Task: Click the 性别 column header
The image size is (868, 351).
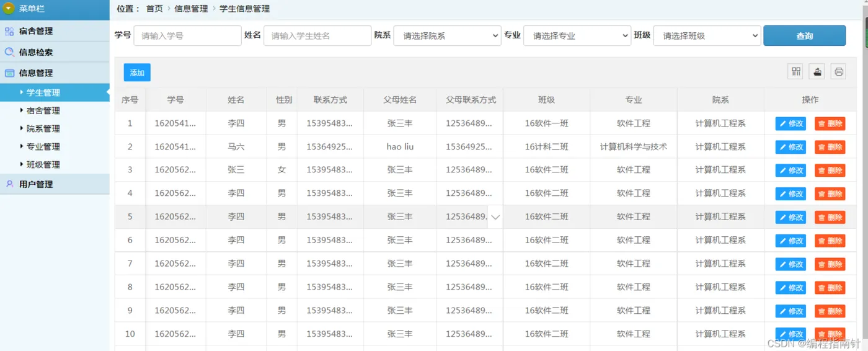Action: coord(282,100)
